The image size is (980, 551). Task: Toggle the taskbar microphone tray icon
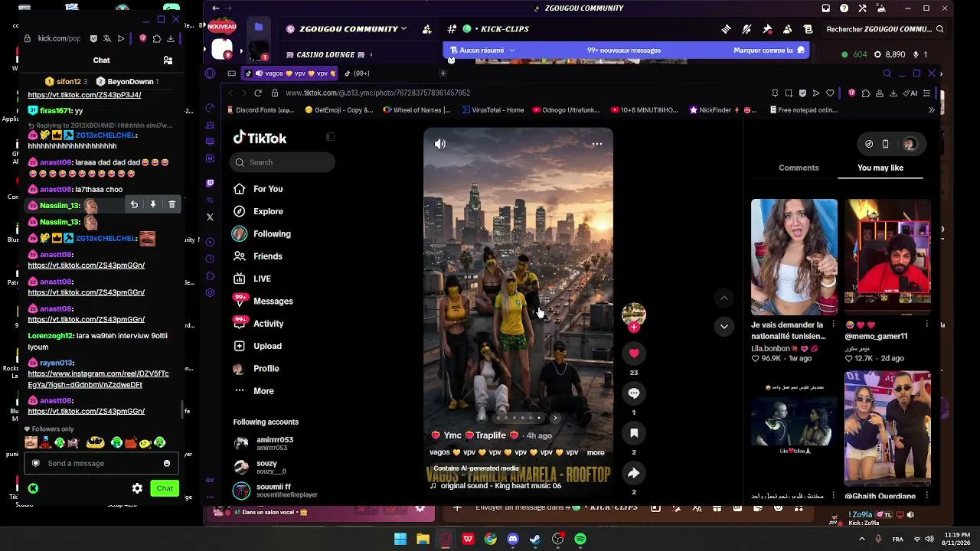(x=878, y=540)
